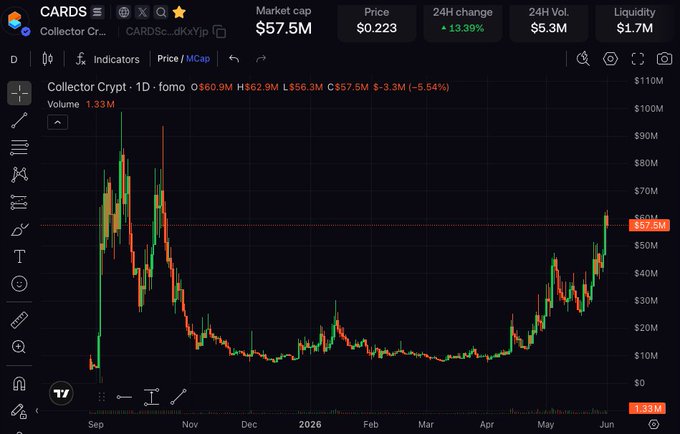Open the quick search magnifier icon
The height and width of the screenshot is (434, 680).
tap(583, 59)
